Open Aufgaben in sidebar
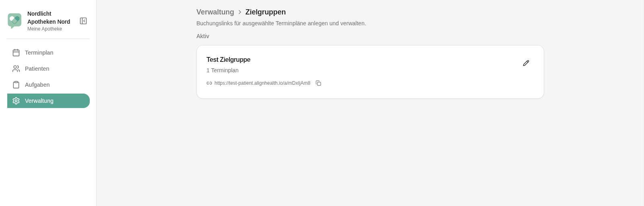 coord(48,85)
